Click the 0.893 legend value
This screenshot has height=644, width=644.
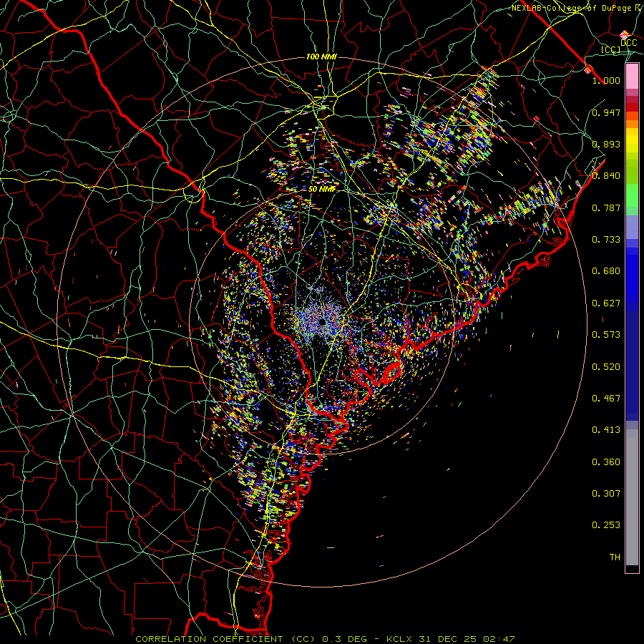(606, 144)
